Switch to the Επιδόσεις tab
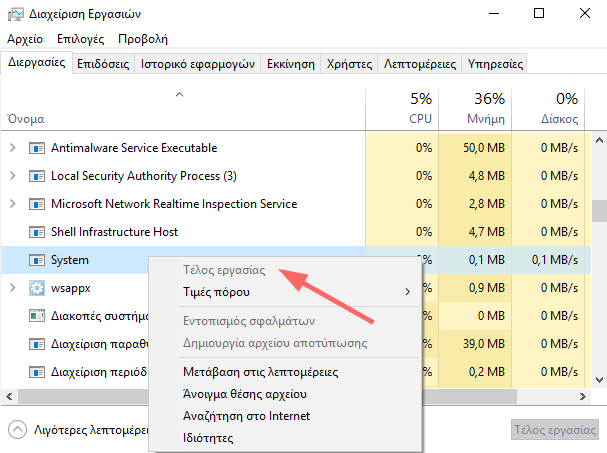 (103, 64)
